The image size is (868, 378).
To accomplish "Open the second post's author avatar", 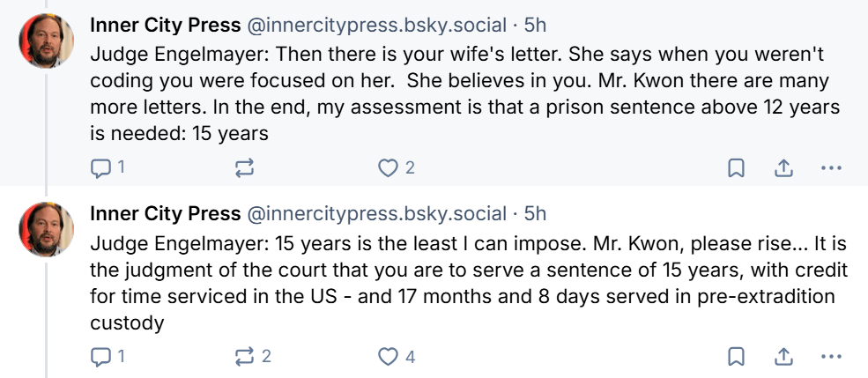I will (x=46, y=229).
